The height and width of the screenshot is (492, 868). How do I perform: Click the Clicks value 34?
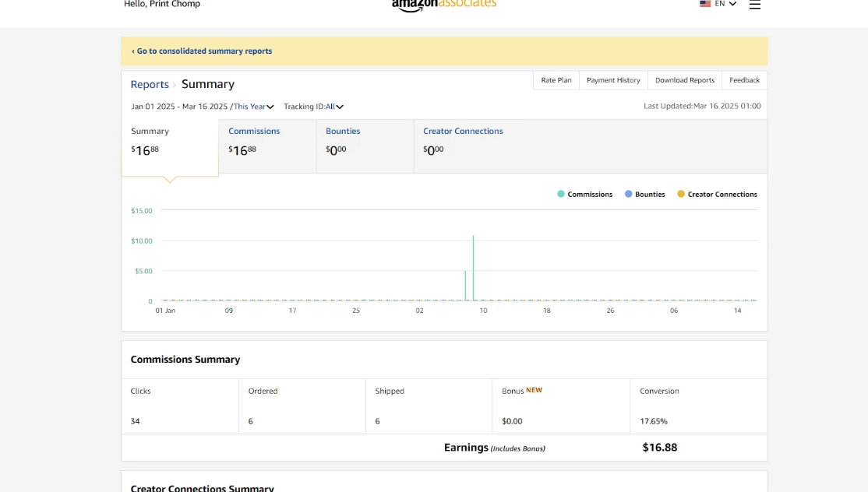click(135, 421)
